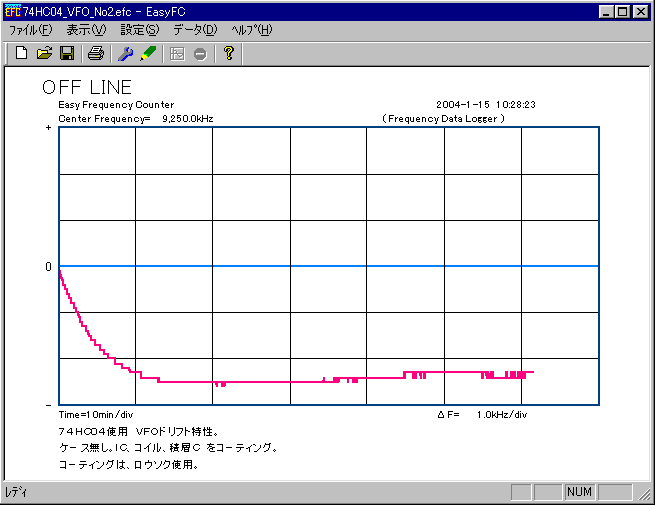
Task: Click the NUM indicator in the status bar
Action: pyautogui.click(x=579, y=492)
